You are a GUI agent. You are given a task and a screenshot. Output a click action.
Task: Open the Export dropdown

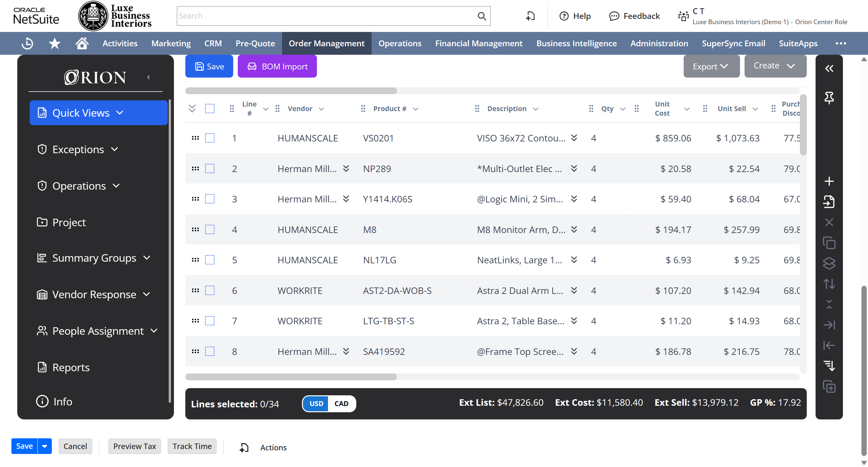click(x=711, y=66)
